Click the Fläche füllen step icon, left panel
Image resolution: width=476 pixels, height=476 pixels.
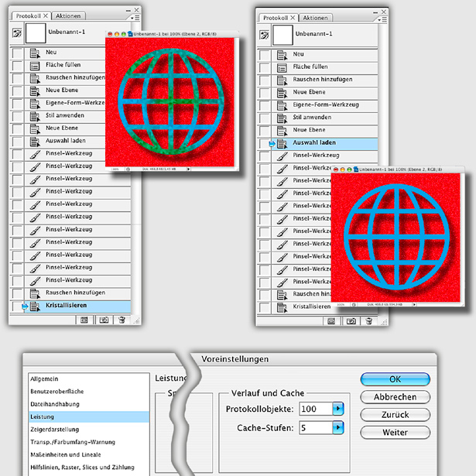35,66
